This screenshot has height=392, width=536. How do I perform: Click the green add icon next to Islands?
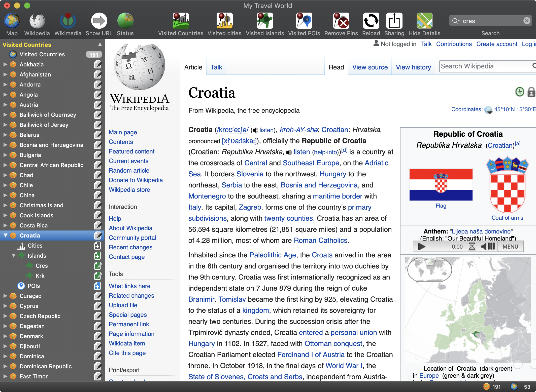[97, 256]
